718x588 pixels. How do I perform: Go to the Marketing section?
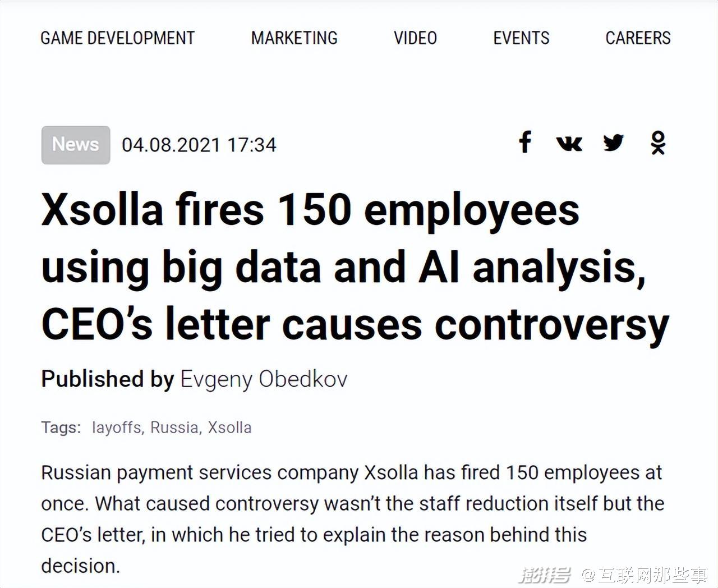pyautogui.click(x=294, y=38)
